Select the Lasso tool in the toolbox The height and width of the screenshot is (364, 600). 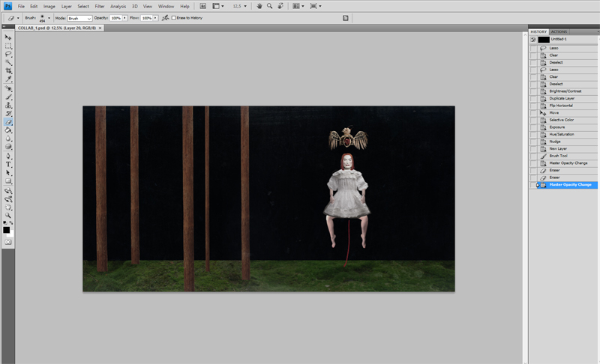8,54
